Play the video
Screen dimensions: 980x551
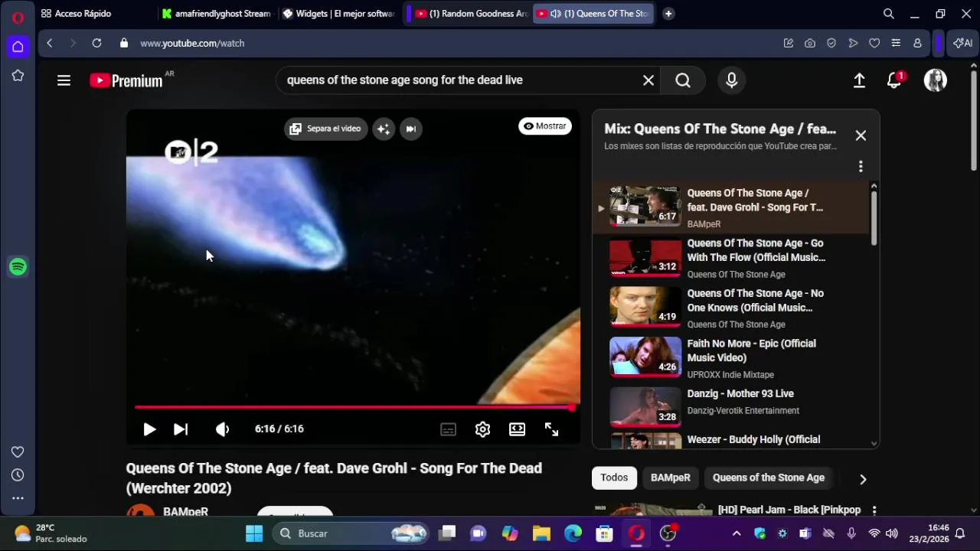[149, 429]
